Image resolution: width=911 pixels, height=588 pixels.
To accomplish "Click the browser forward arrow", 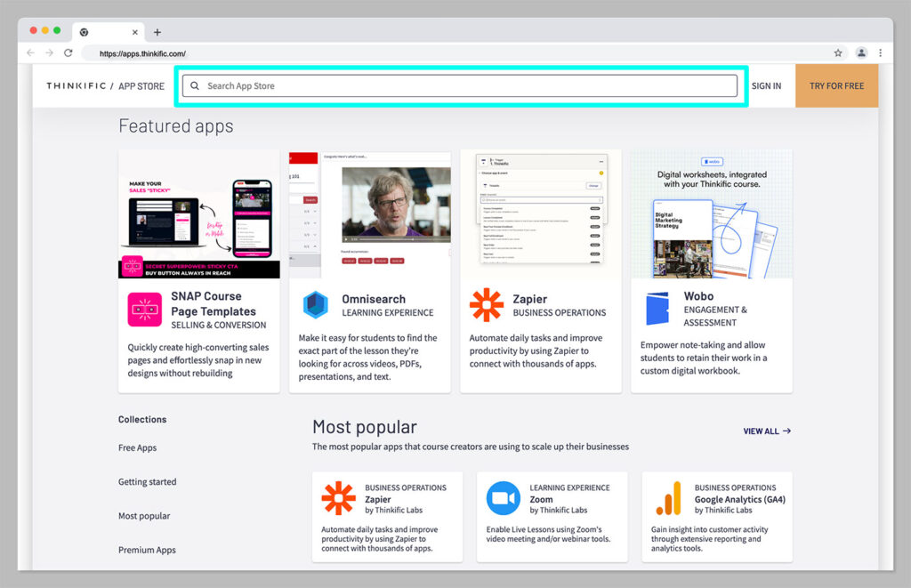I will 50,52.
